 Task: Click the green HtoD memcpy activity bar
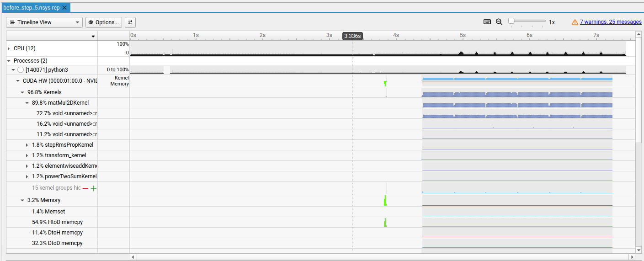point(385,222)
